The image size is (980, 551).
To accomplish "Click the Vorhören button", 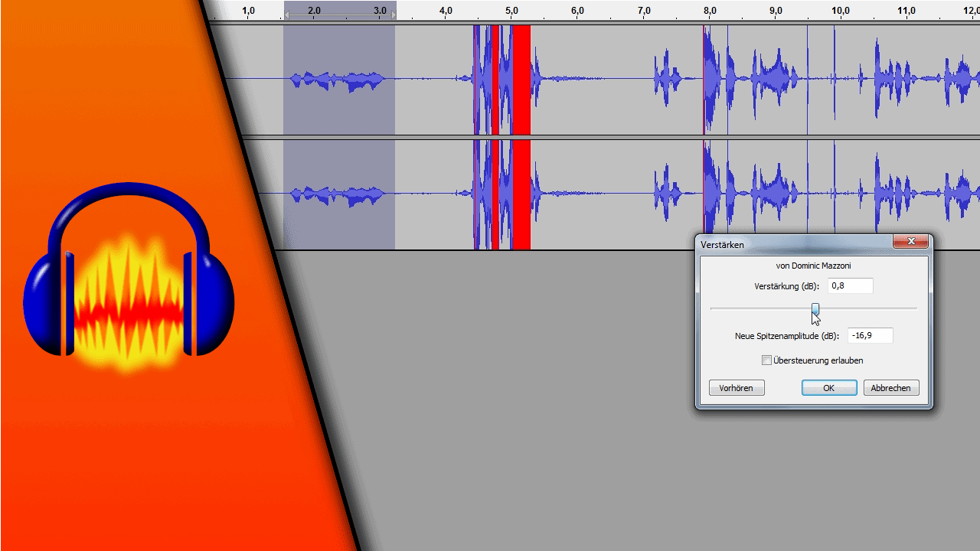I will pyautogui.click(x=736, y=387).
